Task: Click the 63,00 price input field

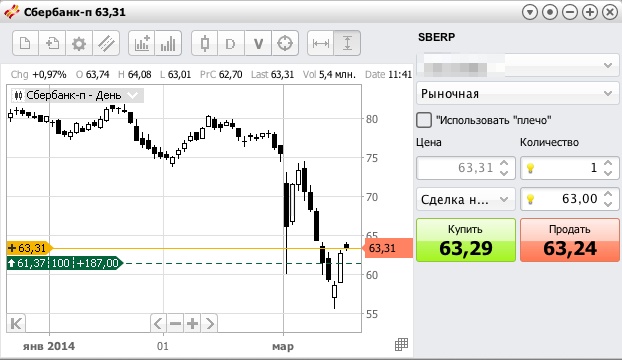Action: coord(570,199)
